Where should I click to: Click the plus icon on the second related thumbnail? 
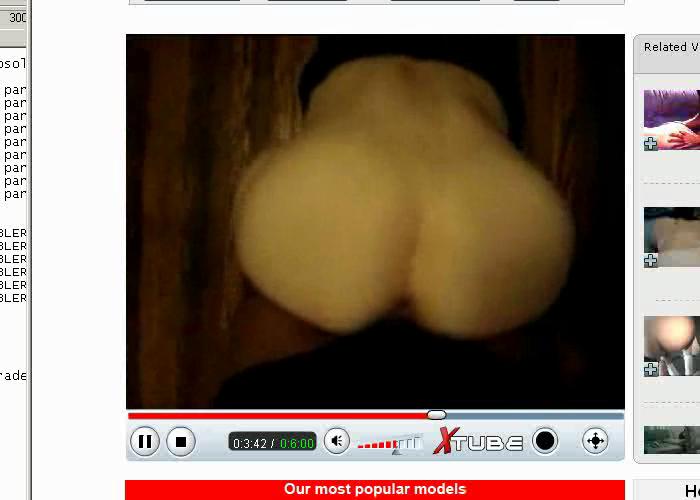click(651, 261)
